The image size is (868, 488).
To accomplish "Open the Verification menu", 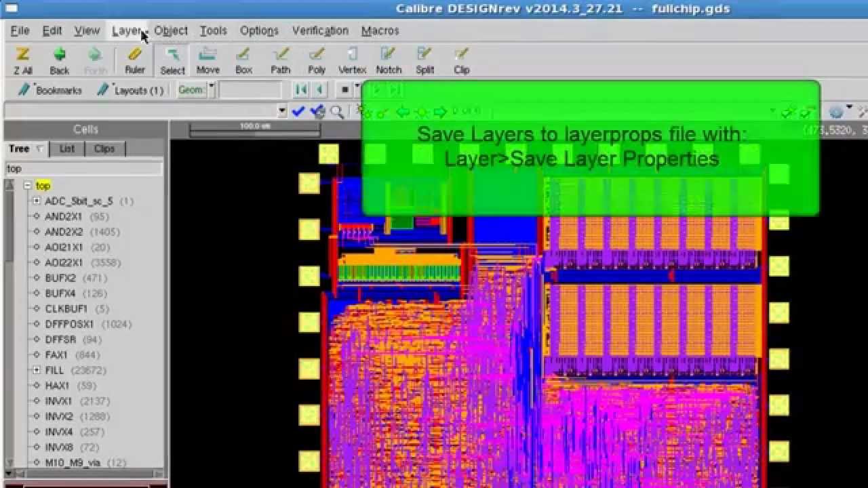I will point(320,30).
